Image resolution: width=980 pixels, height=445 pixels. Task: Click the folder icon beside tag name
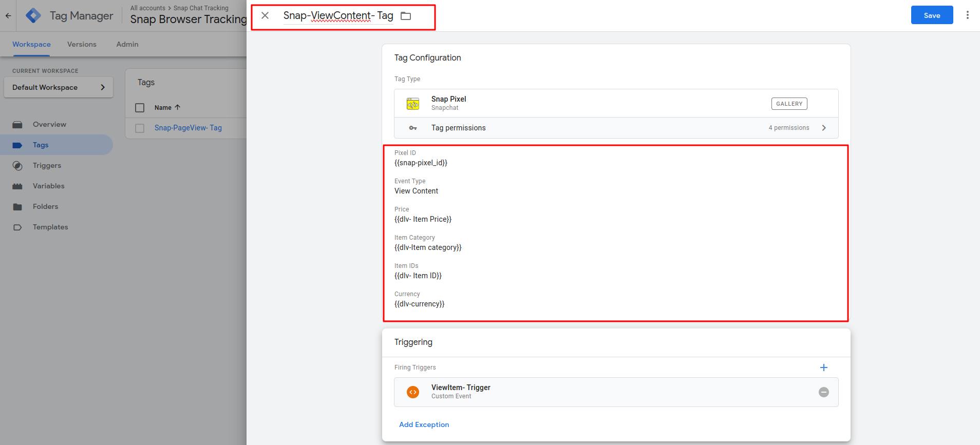tap(406, 16)
